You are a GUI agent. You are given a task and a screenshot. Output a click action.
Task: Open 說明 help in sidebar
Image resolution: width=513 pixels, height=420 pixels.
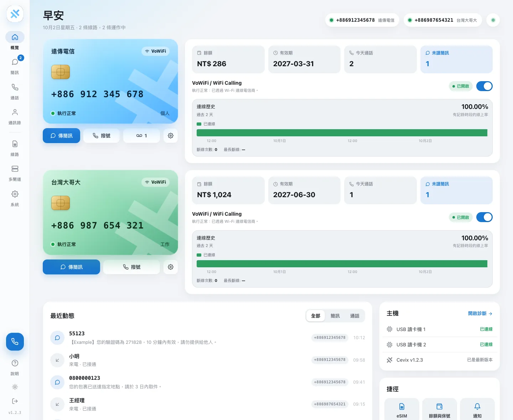[x=15, y=367]
